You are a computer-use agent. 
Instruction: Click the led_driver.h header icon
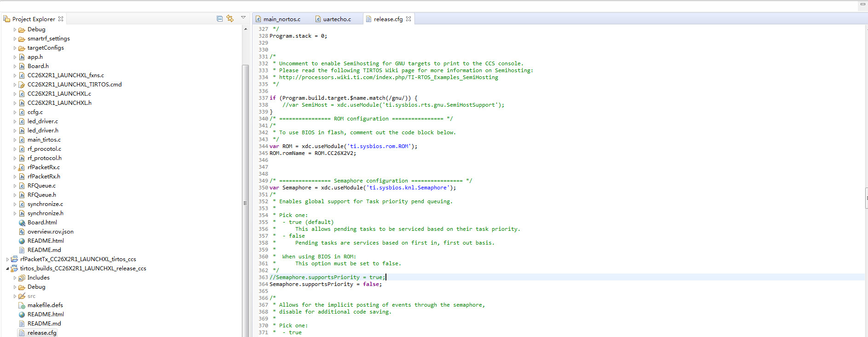[22, 131]
